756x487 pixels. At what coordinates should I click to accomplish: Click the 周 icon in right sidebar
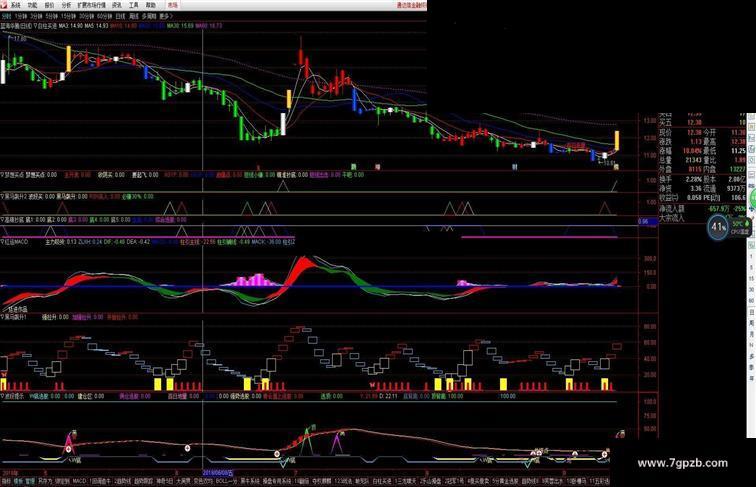[751, 323]
